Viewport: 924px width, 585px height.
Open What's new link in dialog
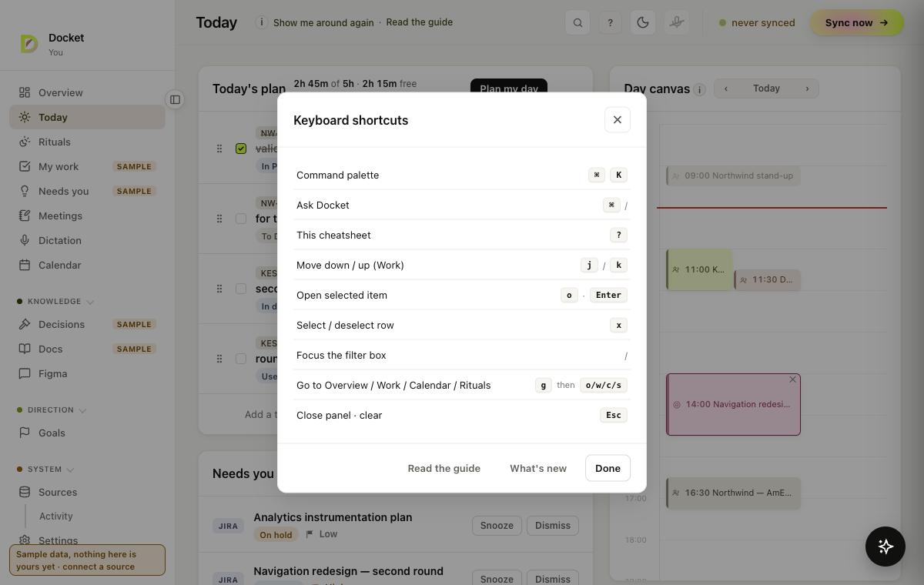pyautogui.click(x=538, y=468)
